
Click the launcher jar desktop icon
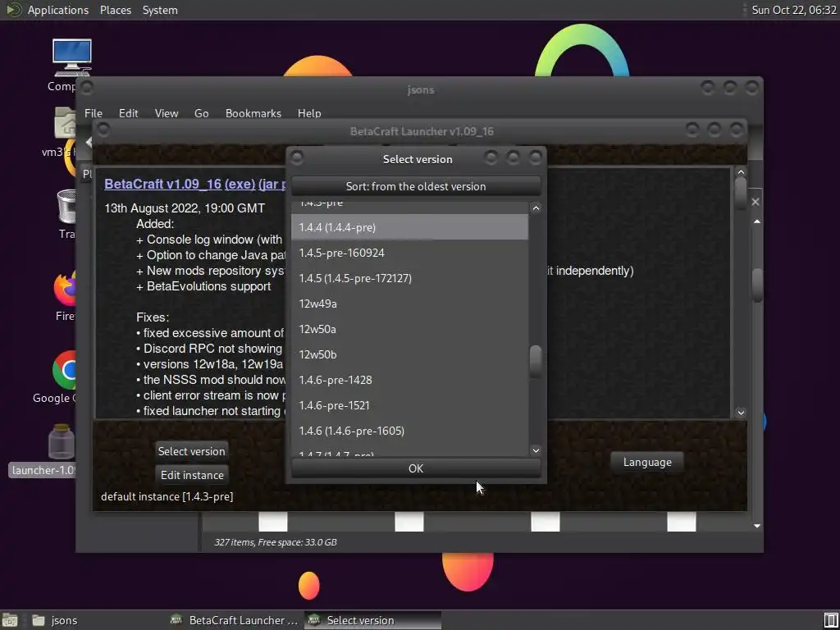[61, 441]
